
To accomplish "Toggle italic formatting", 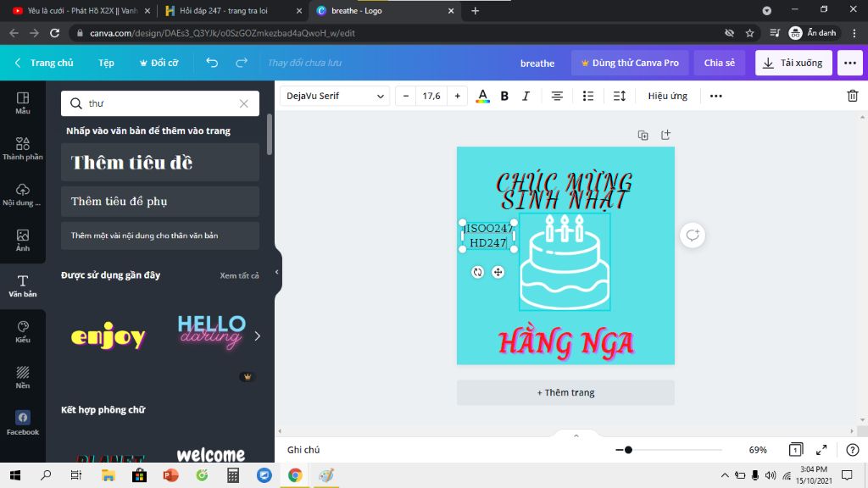I will 526,96.
